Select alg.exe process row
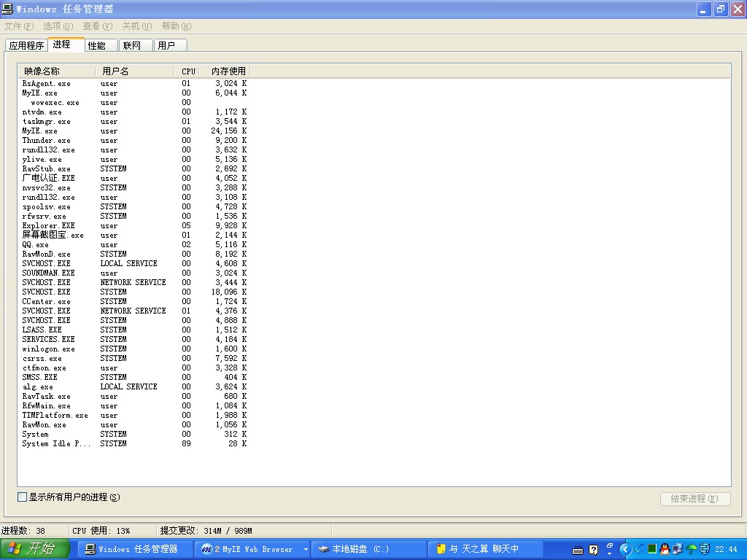The width and height of the screenshot is (747, 560). coord(134,386)
